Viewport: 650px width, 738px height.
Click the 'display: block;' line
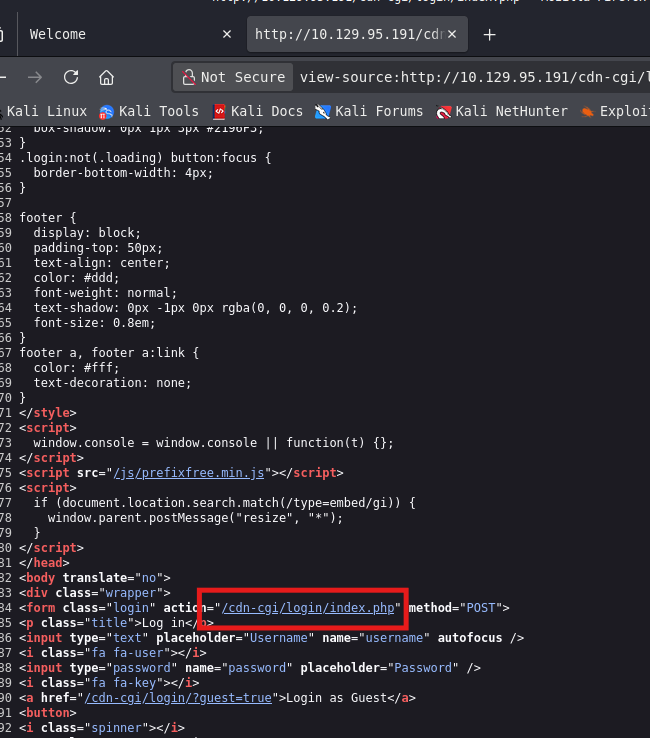pos(87,233)
